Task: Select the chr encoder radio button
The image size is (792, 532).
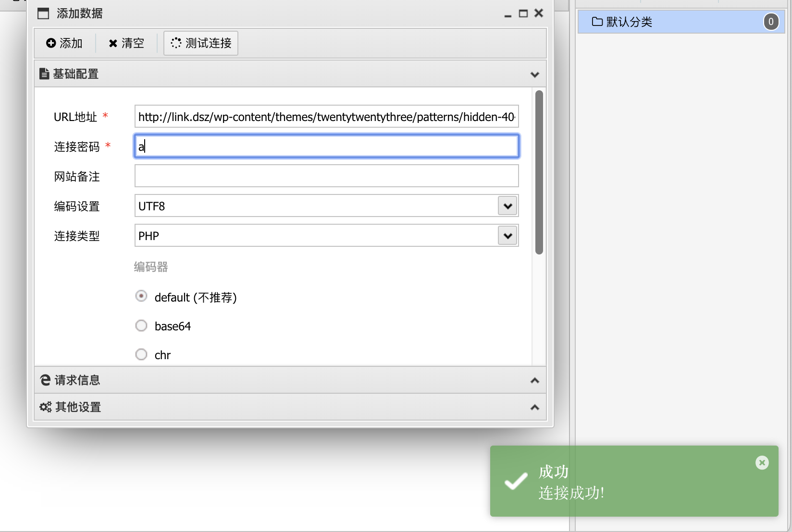Action: click(141, 355)
